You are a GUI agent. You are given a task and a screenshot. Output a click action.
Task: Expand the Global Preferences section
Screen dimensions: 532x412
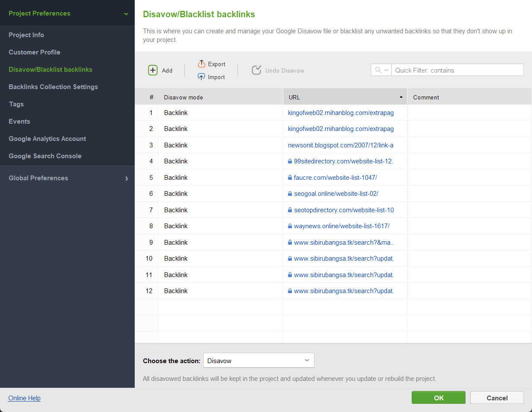[x=126, y=178]
